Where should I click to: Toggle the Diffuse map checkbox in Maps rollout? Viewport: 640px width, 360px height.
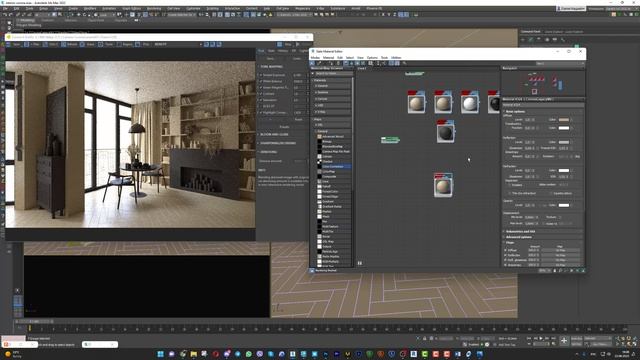click(x=505, y=250)
